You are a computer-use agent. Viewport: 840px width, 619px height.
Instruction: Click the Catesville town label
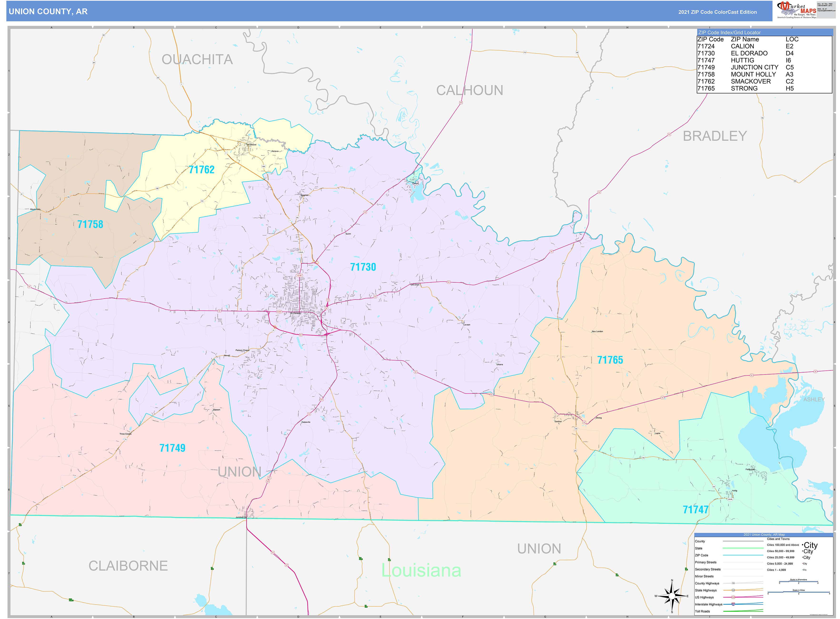306,422
